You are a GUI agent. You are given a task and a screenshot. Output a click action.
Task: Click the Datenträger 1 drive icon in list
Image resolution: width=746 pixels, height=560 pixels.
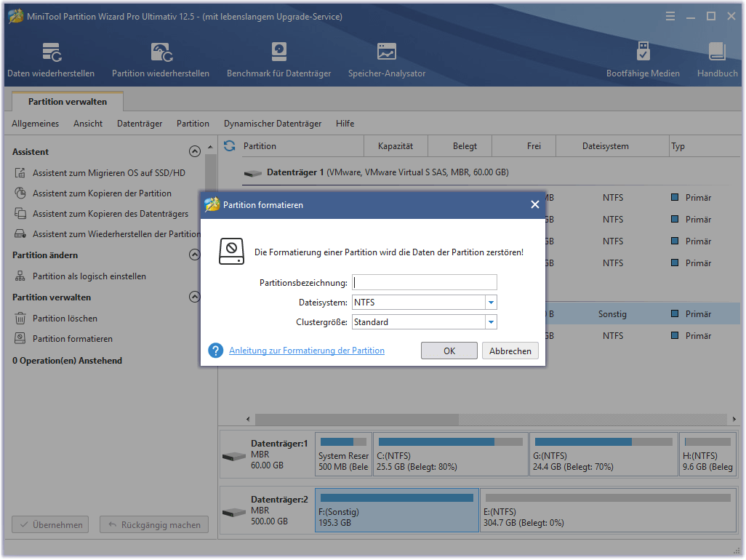coord(252,173)
